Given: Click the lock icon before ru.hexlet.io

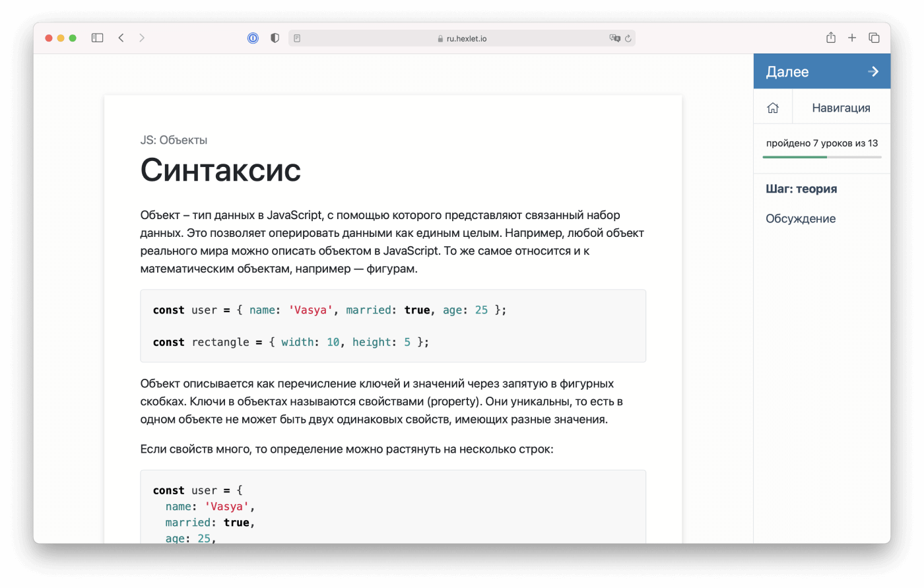Looking at the screenshot, I should 440,39.
